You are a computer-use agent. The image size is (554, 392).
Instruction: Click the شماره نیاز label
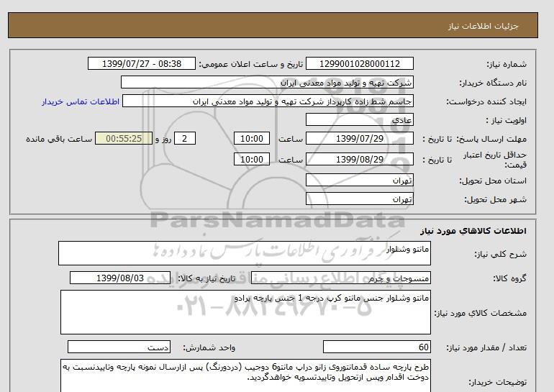pos(507,64)
